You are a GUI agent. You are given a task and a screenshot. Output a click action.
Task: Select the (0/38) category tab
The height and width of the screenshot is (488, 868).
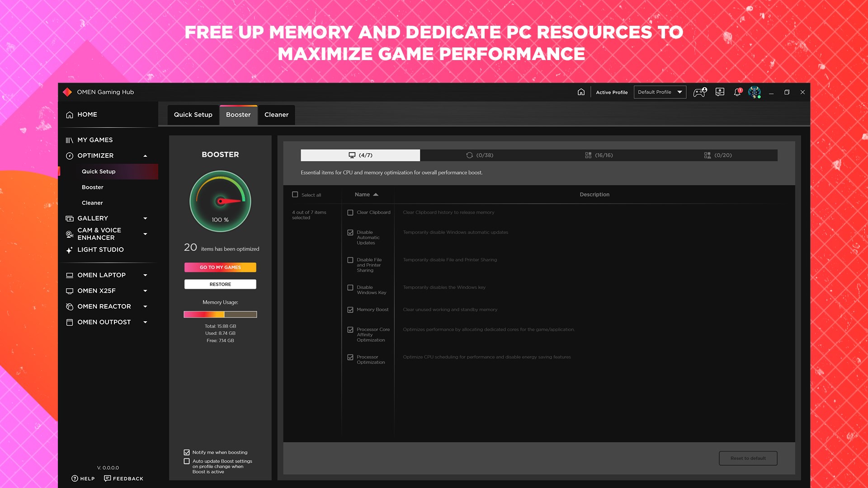point(479,155)
